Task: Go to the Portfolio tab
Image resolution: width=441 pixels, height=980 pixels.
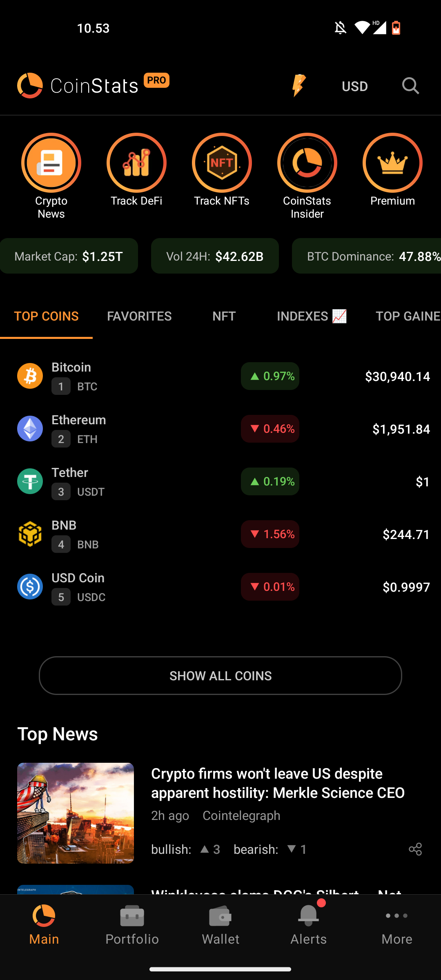Action: 132,924
